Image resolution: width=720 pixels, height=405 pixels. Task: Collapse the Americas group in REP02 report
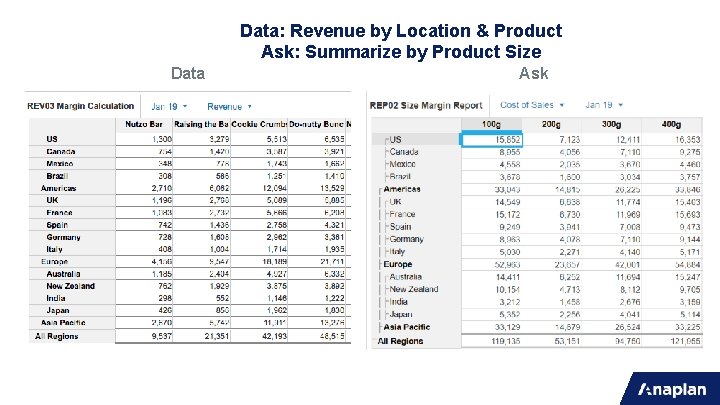(380, 190)
